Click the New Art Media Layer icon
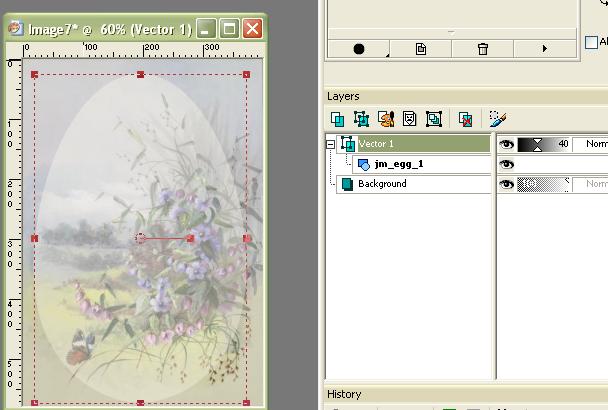This screenshot has width=608, height=410. 386,119
